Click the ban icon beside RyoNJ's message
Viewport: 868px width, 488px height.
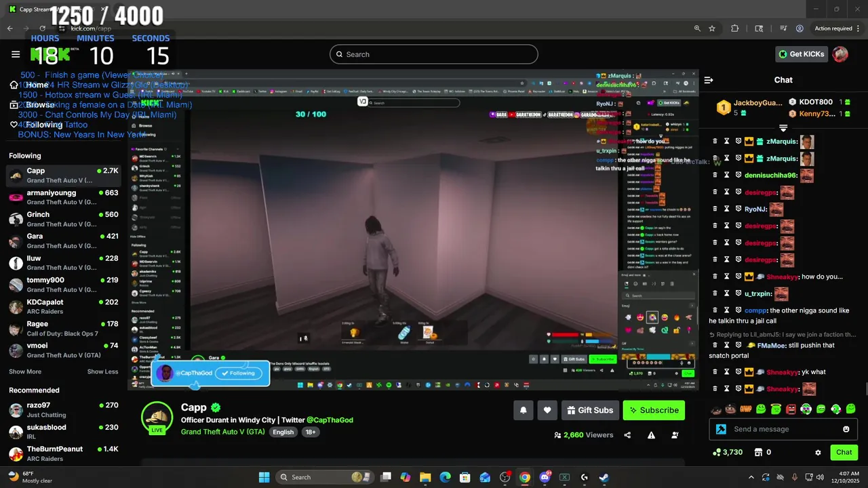738,209
